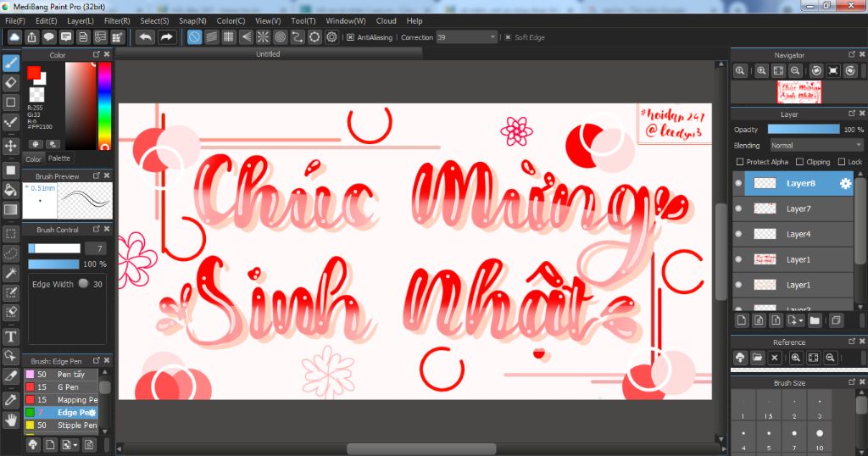This screenshot has width=868, height=456.
Task: Duplicate layer button in layer panel
Action: 836,320
